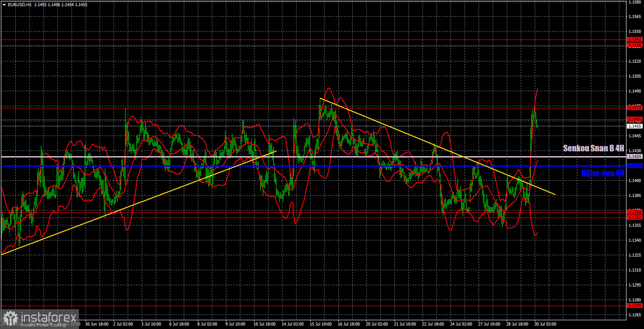Click the 1.1385 price scale label
The width and height of the screenshot is (644, 329).
click(x=635, y=196)
